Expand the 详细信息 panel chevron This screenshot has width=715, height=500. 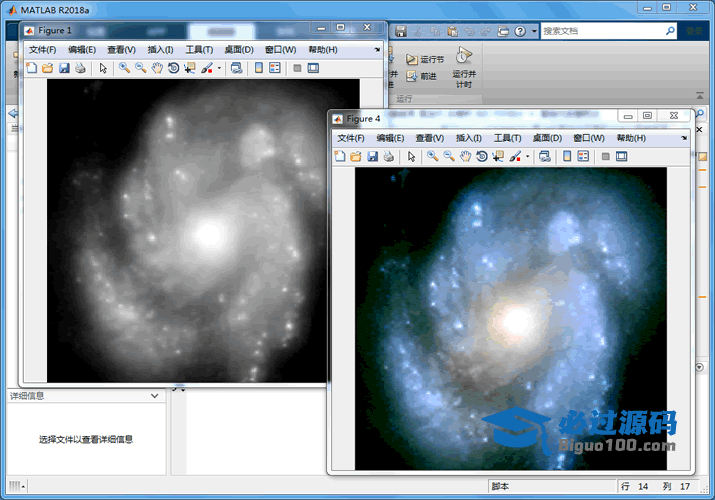click(x=154, y=396)
